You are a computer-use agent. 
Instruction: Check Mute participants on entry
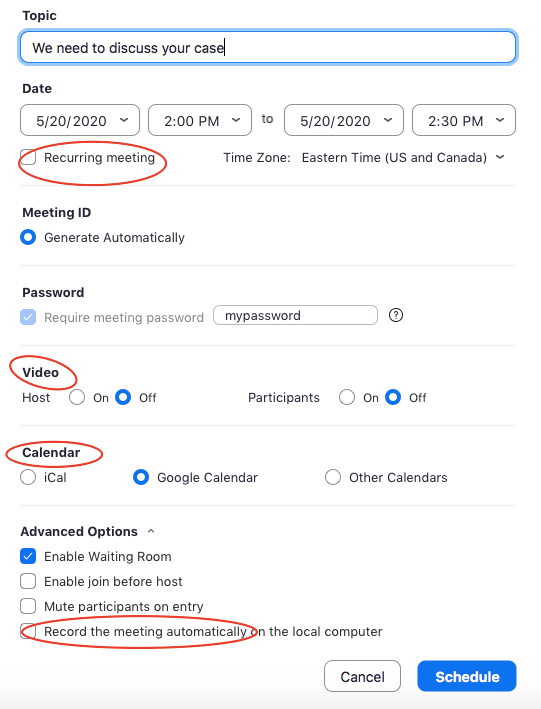(28, 606)
